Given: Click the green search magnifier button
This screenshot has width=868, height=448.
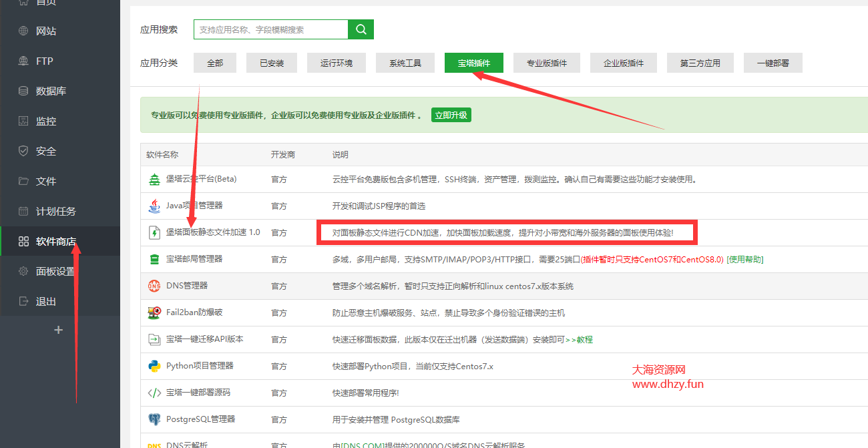Looking at the screenshot, I should tap(361, 29).
